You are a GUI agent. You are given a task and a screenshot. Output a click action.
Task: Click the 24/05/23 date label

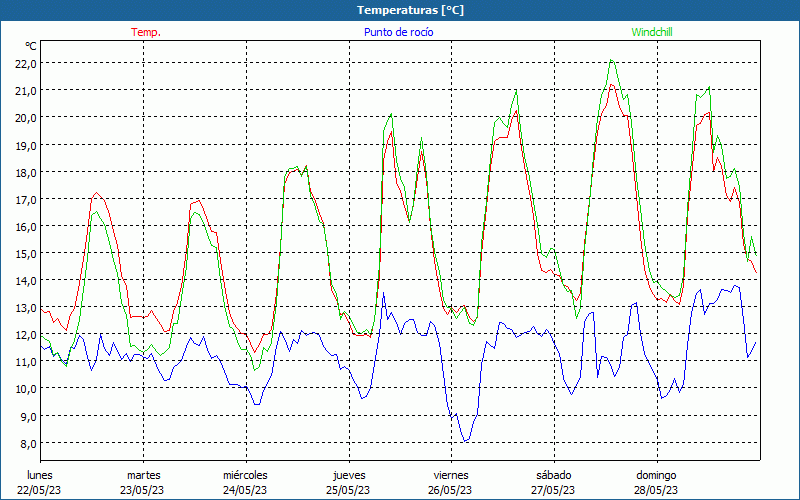(245, 490)
